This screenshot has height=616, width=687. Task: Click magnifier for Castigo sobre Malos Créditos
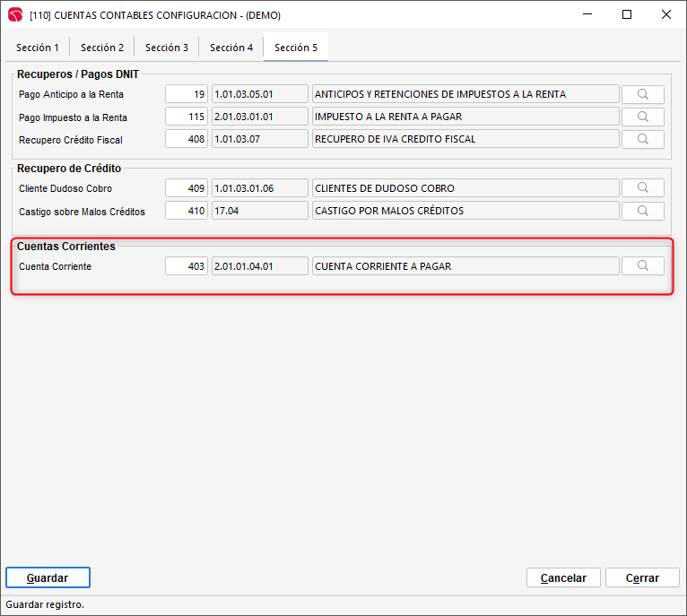pyautogui.click(x=642, y=211)
